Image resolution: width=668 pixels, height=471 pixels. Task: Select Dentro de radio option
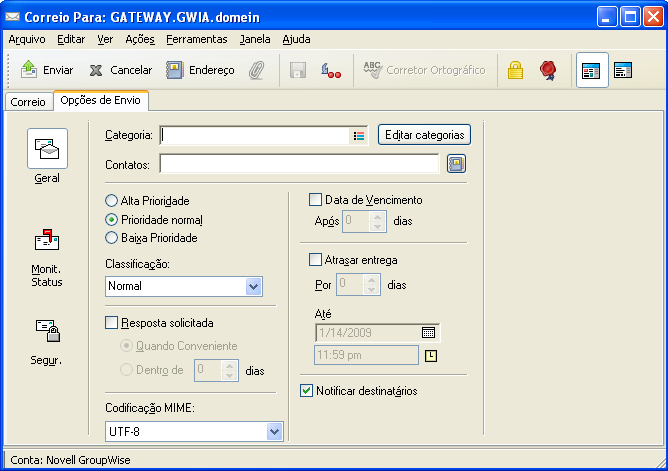click(x=126, y=369)
